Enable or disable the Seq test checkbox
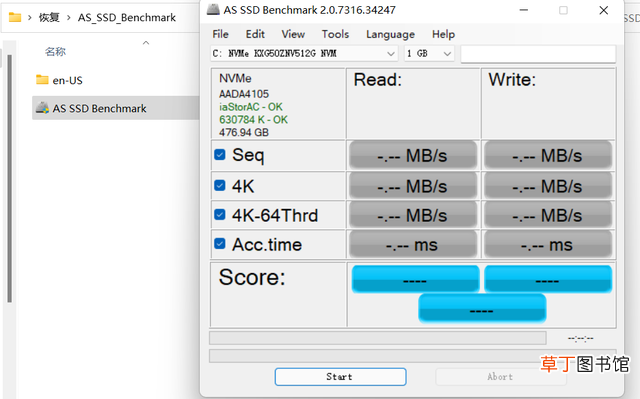640x399 pixels. point(220,155)
